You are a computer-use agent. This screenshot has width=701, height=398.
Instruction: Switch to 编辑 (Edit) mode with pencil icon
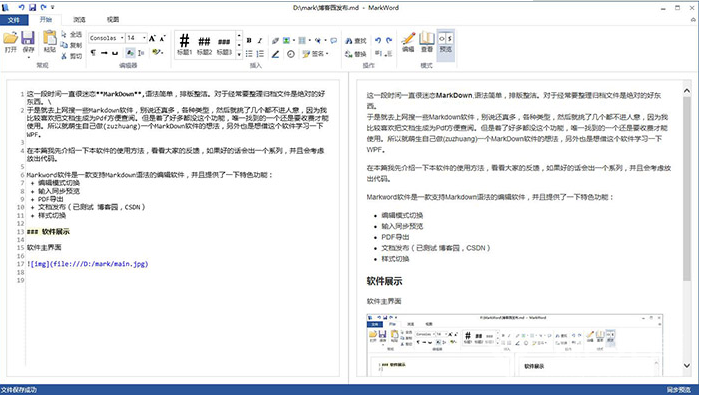pos(408,42)
